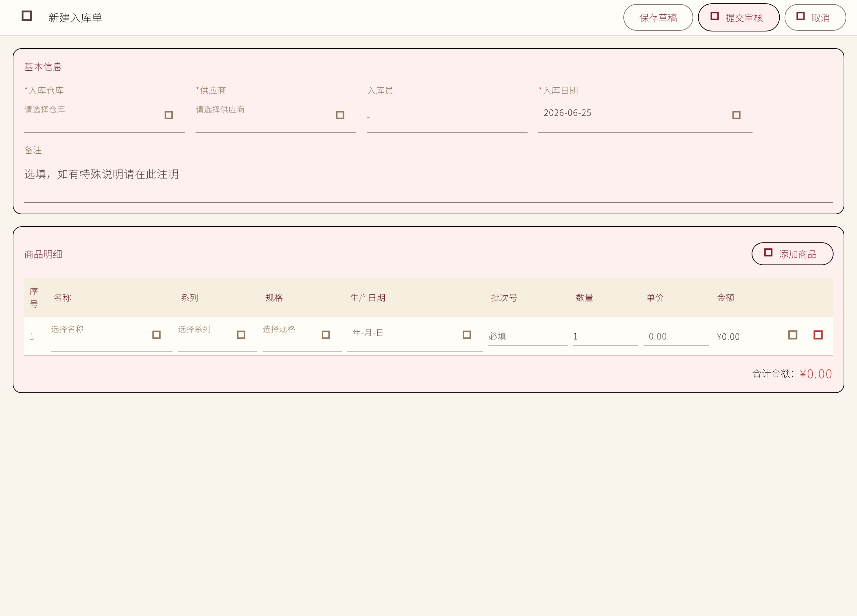Save the form with 保存草稿

point(658,17)
